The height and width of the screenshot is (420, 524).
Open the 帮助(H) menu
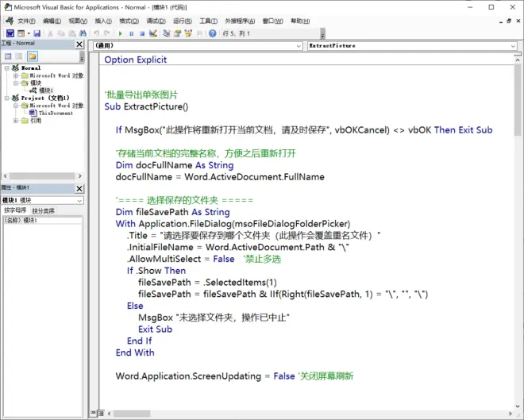click(300, 21)
